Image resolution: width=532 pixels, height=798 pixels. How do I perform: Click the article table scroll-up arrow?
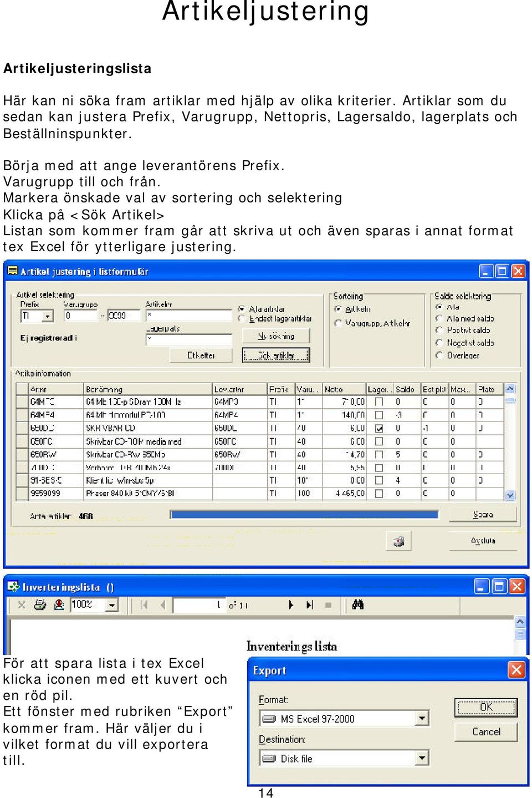pyautogui.click(x=510, y=389)
